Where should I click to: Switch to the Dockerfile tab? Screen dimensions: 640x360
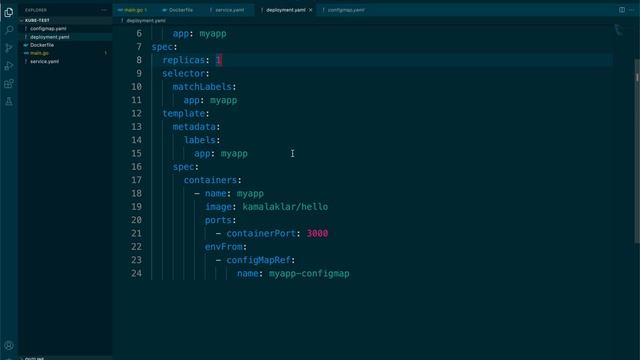pyautogui.click(x=178, y=10)
